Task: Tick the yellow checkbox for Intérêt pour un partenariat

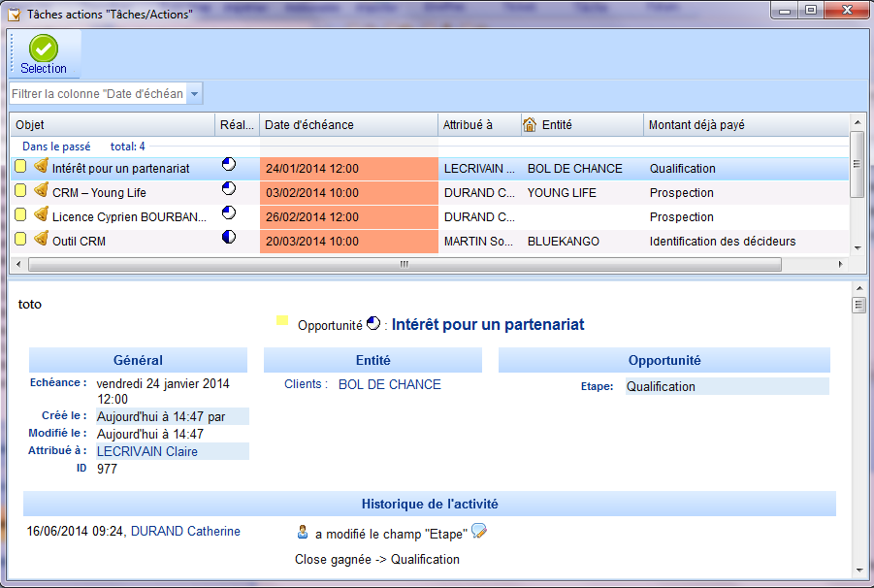Action: [20, 166]
